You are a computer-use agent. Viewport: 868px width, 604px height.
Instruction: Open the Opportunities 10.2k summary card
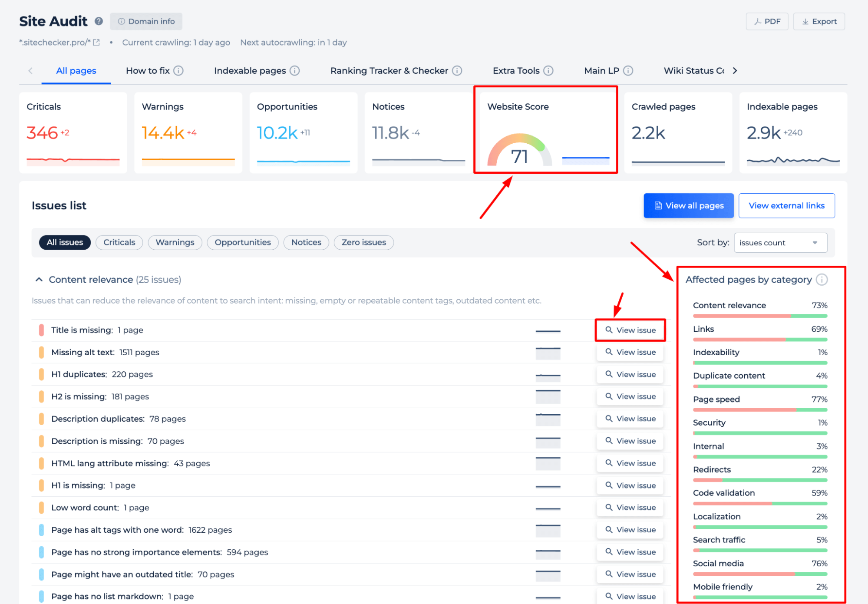pyautogui.click(x=303, y=132)
